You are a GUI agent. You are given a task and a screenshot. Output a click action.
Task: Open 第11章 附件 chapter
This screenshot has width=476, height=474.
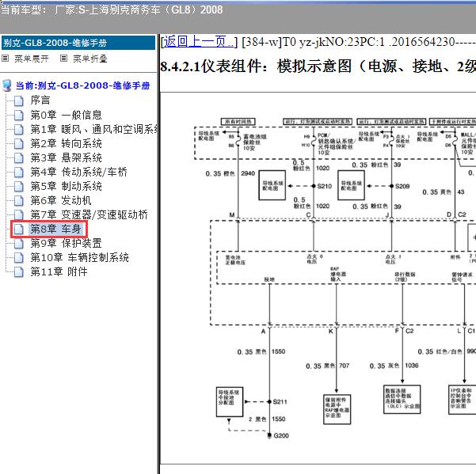(59, 272)
